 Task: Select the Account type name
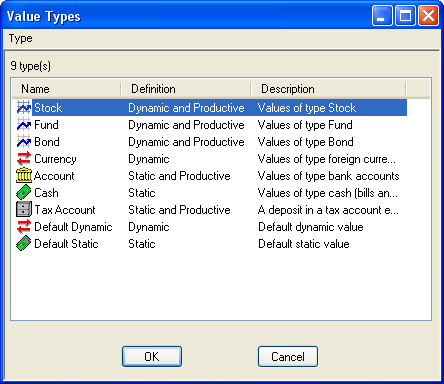[x=54, y=176]
